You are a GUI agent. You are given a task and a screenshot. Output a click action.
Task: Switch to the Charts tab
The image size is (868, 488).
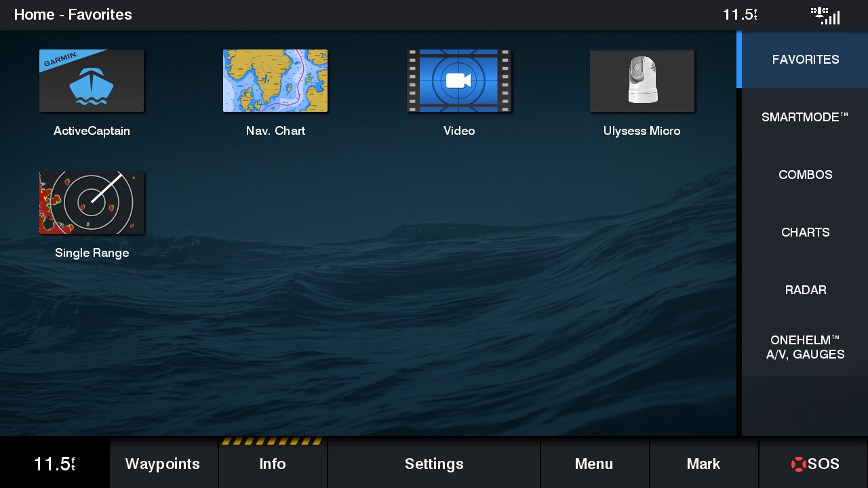[x=805, y=232]
